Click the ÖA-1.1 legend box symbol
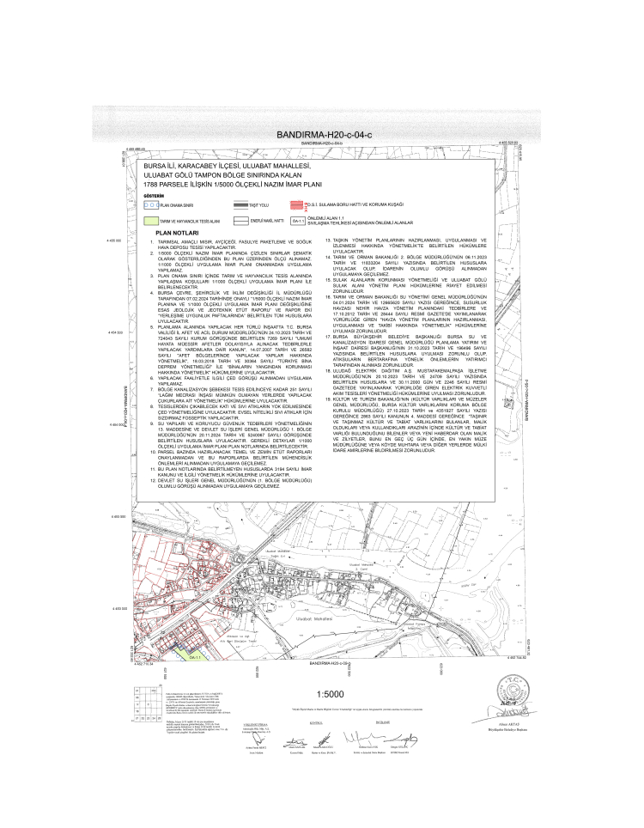Screen dimensions: 644x828 coord(297,221)
